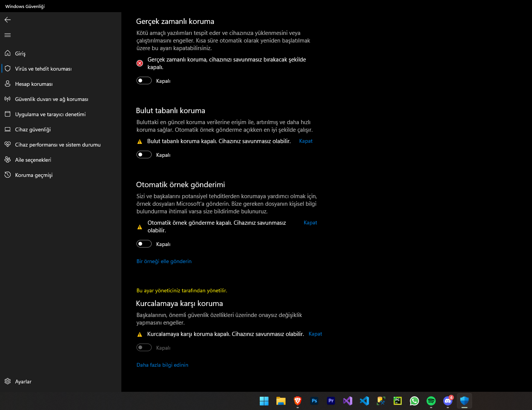Click the red error icon under Gerçek zamanlı koruma
532x410 pixels.
(x=140, y=63)
